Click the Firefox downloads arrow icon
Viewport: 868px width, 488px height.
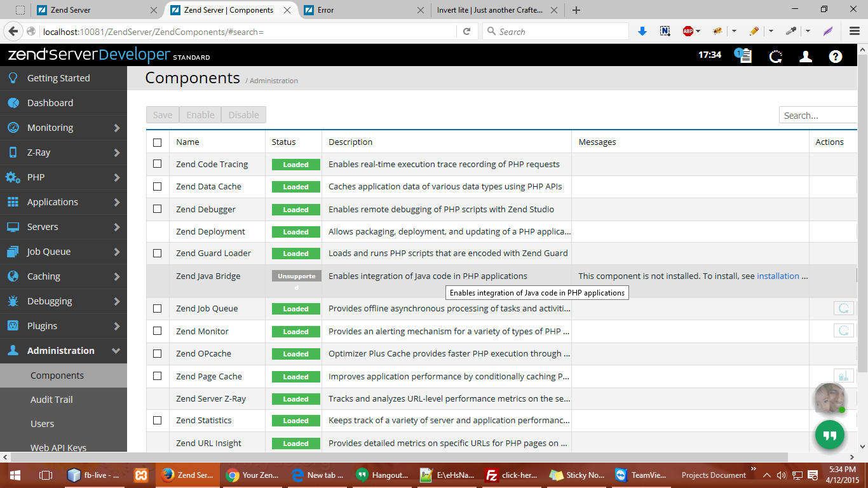(x=642, y=31)
